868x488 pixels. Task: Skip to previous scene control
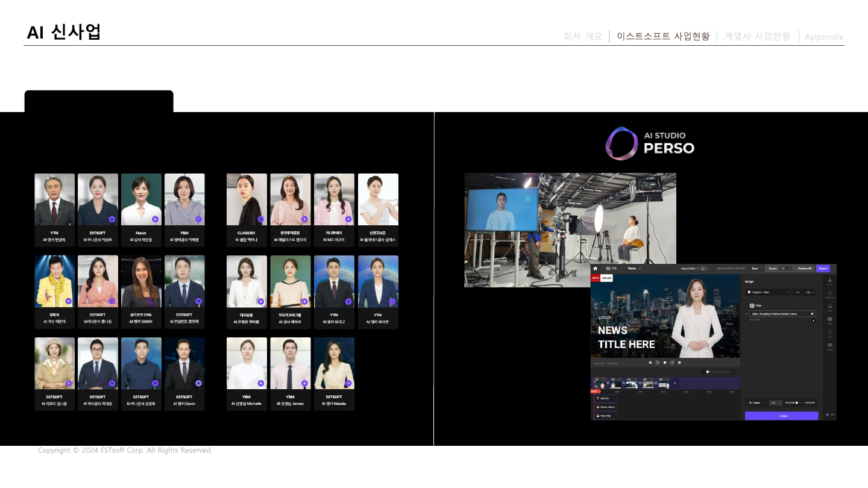(650, 363)
